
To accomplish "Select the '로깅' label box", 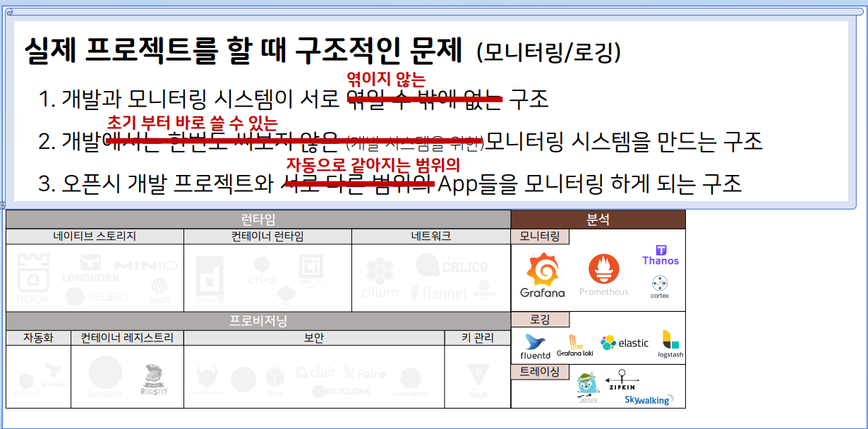I will tap(540, 320).
